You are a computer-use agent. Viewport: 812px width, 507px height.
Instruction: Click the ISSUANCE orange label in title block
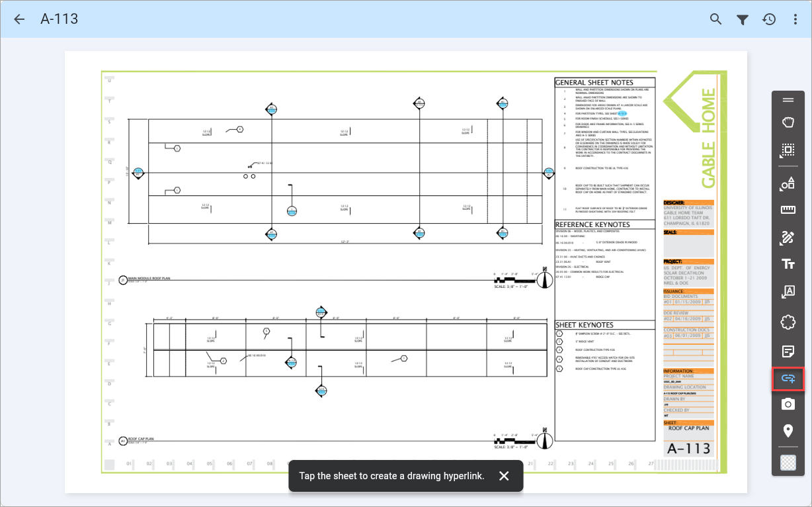coord(688,291)
